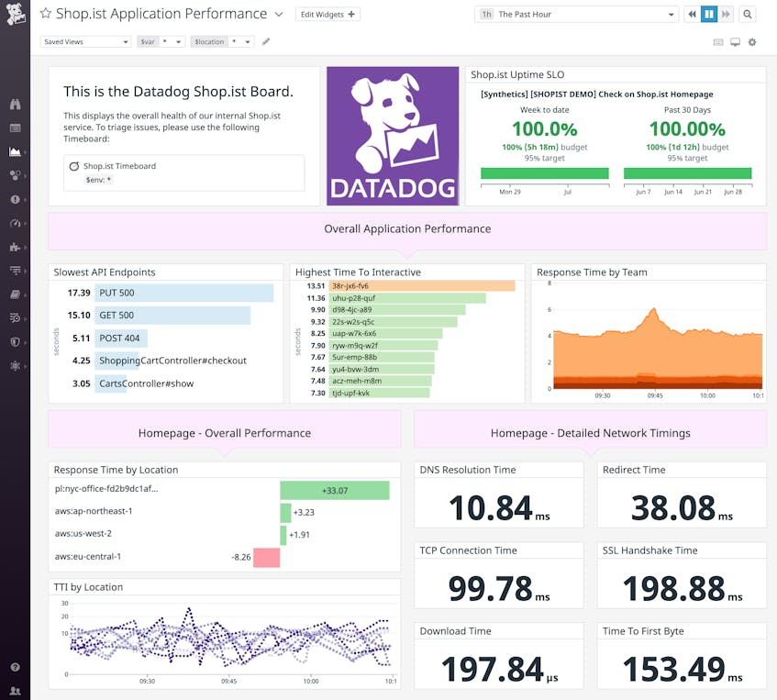This screenshot has height=700, width=777.
Task: Enter TV mode with the monitor icon
Action: pos(736,42)
